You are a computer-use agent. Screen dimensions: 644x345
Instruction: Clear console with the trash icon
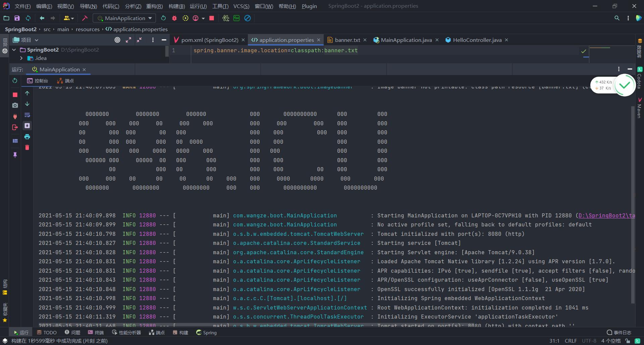click(x=27, y=147)
